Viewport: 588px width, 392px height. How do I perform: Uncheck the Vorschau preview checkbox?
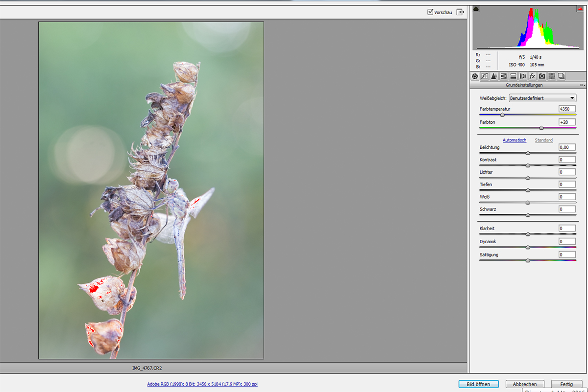pos(430,12)
